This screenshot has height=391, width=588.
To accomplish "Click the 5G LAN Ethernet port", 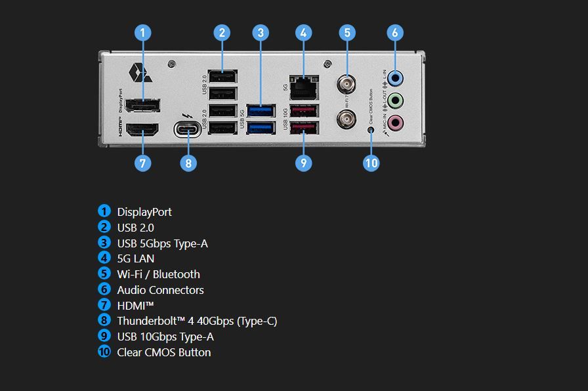I will click(304, 87).
